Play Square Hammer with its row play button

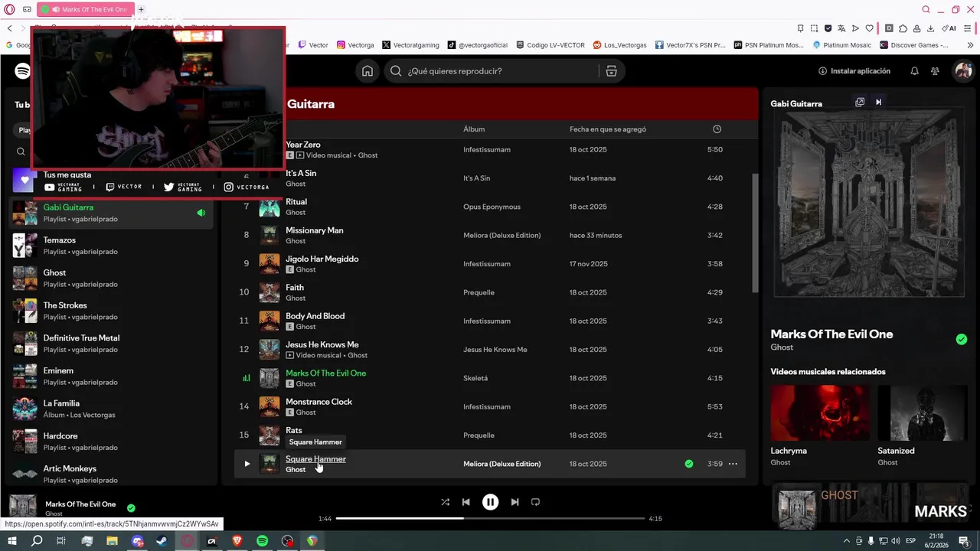247,464
